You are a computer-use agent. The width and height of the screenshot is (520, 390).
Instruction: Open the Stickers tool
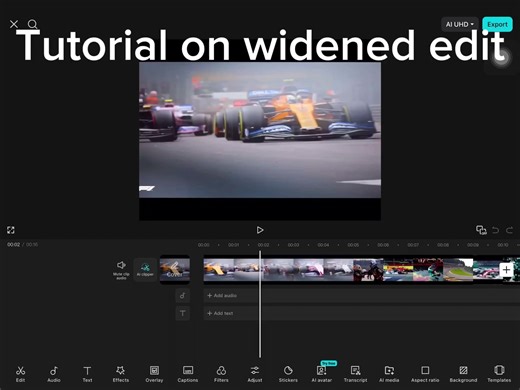coord(288,374)
